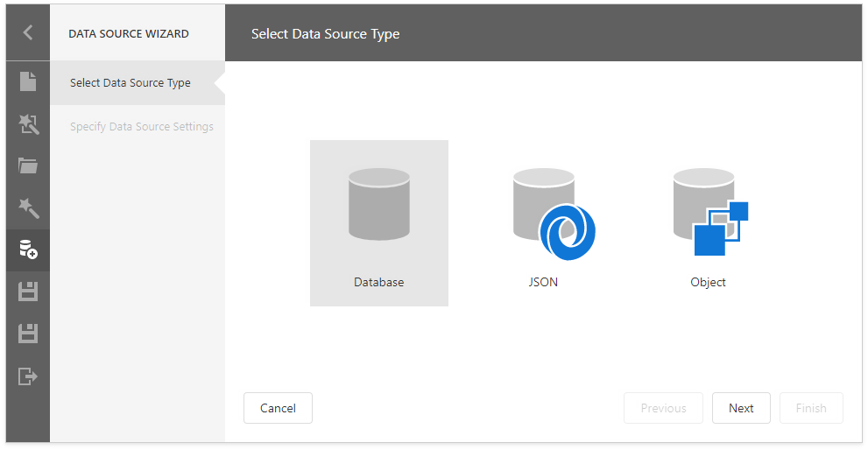The image size is (868, 450).
Task: Click the Finish button
Action: [811, 408]
